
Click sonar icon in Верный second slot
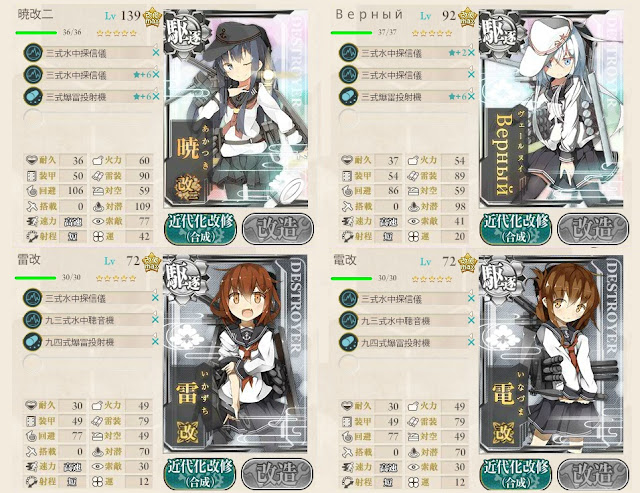point(349,75)
